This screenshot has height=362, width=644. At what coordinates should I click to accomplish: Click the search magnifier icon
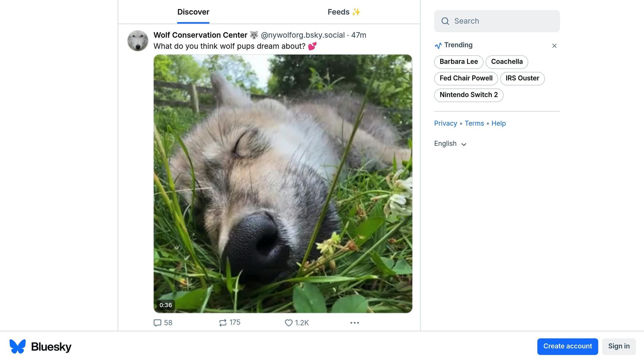pyautogui.click(x=445, y=21)
